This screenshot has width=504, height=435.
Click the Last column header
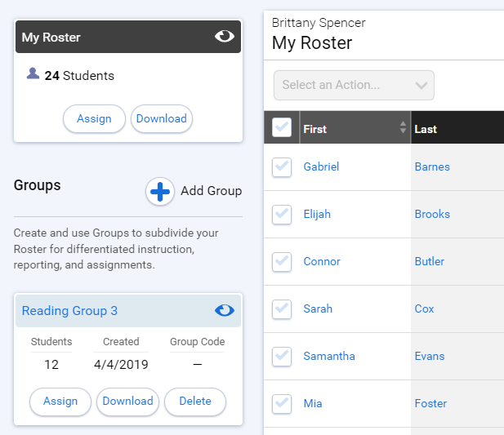(457, 127)
